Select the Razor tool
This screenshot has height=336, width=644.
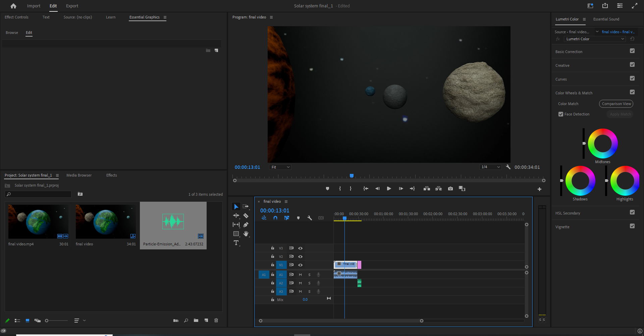click(x=246, y=215)
